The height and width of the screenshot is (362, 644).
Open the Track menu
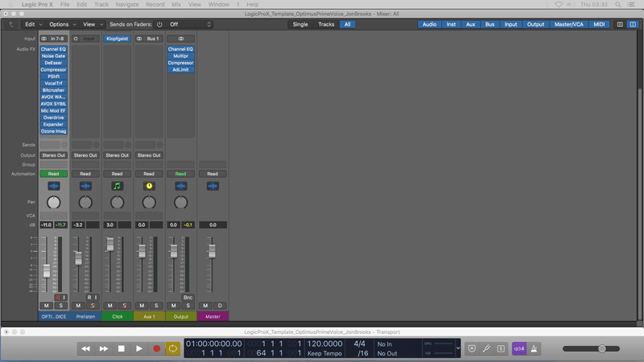click(x=101, y=5)
